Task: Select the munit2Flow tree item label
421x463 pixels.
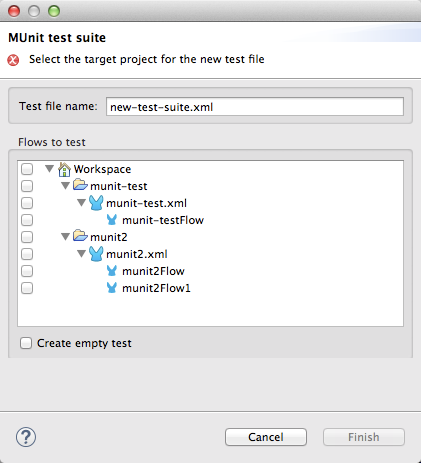Action: (153, 271)
